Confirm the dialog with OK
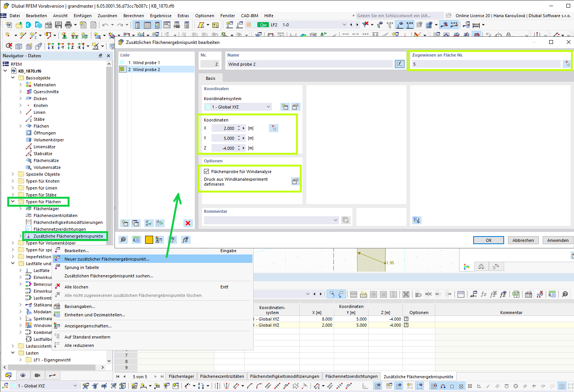The height and width of the screenshot is (392, 574). pos(488,240)
